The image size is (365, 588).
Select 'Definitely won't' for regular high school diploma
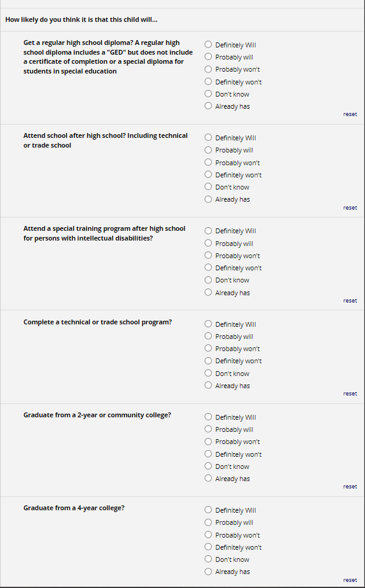coord(208,81)
